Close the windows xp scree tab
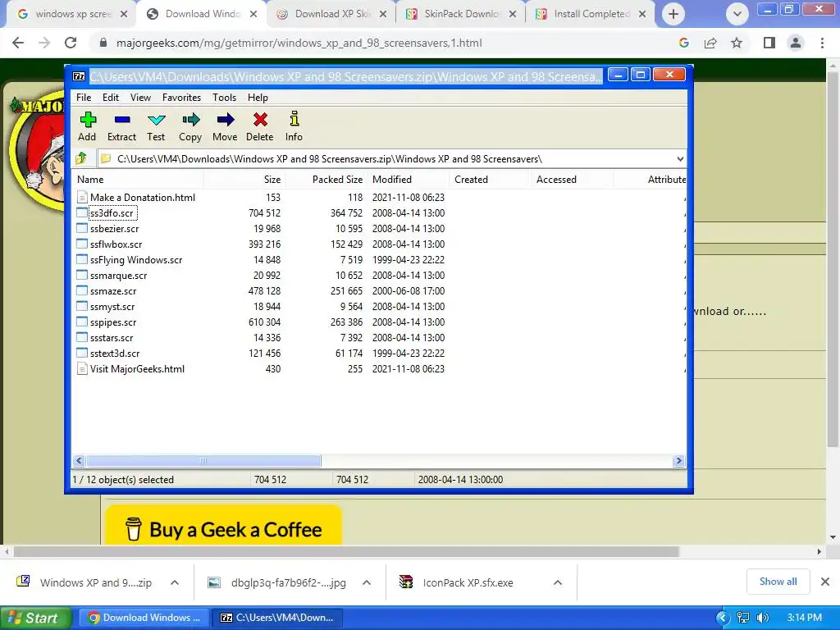840x630 pixels. pyautogui.click(x=124, y=15)
